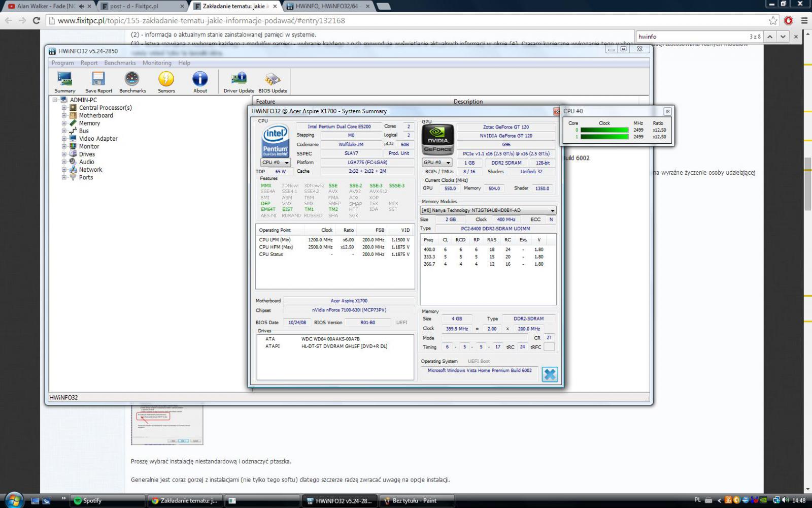The height and width of the screenshot is (508, 812).
Task: Click the Chrome address bar URL
Action: tap(201, 20)
